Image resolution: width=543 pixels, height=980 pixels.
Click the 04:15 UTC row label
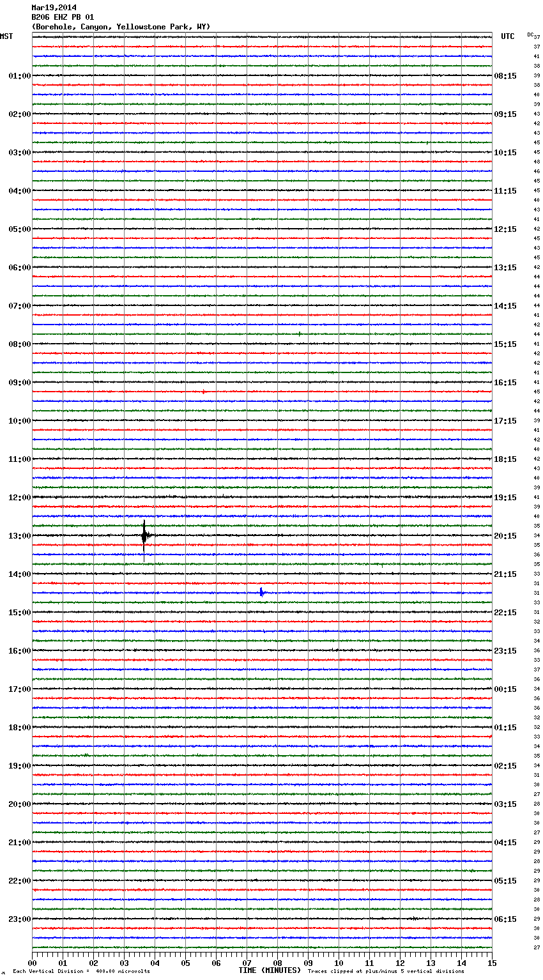coord(505,843)
